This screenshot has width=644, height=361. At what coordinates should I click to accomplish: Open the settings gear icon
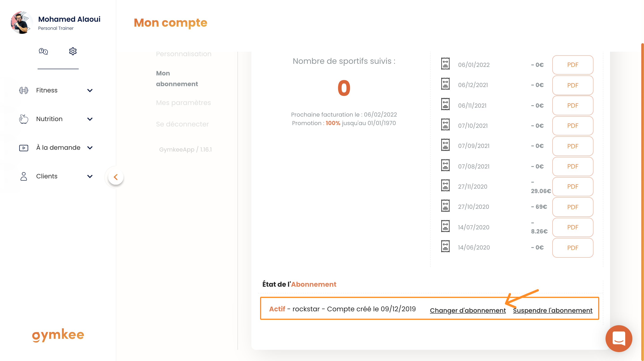[73, 51]
